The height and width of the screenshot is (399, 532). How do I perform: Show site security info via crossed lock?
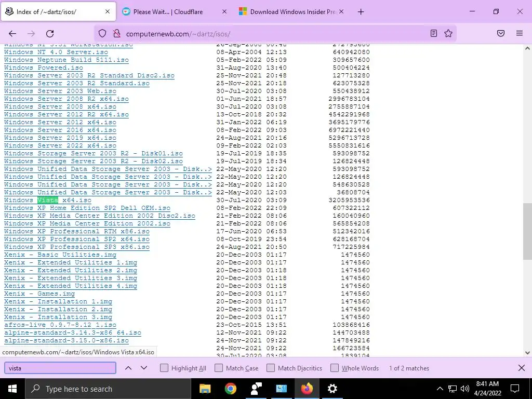click(117, 33)
